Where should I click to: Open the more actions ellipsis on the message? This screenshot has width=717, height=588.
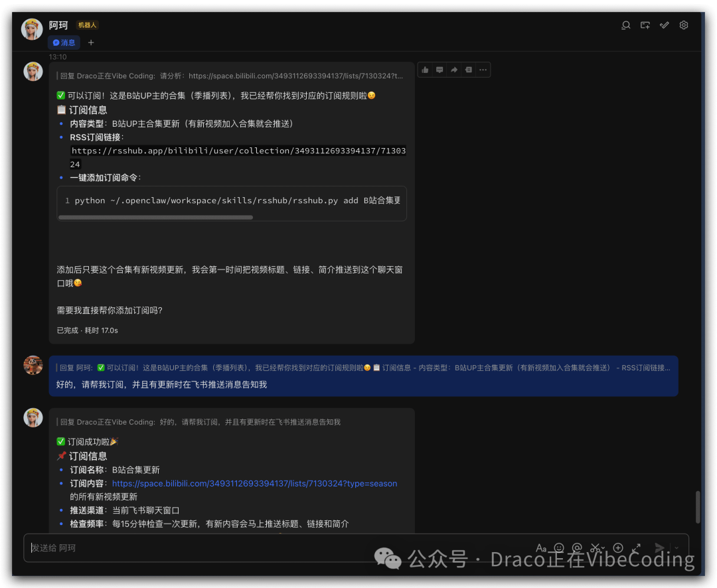(483, 69)
